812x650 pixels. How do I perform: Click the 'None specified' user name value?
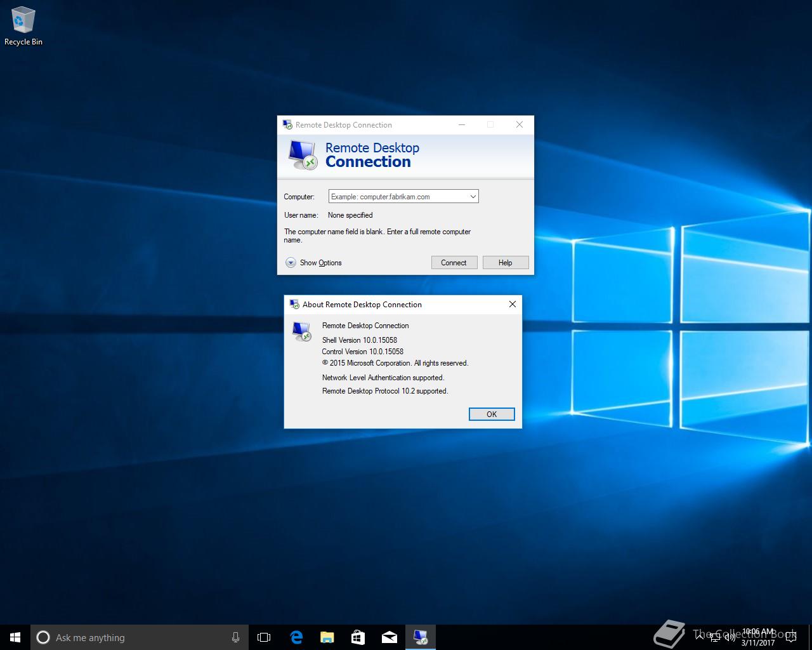click(350, 215)
